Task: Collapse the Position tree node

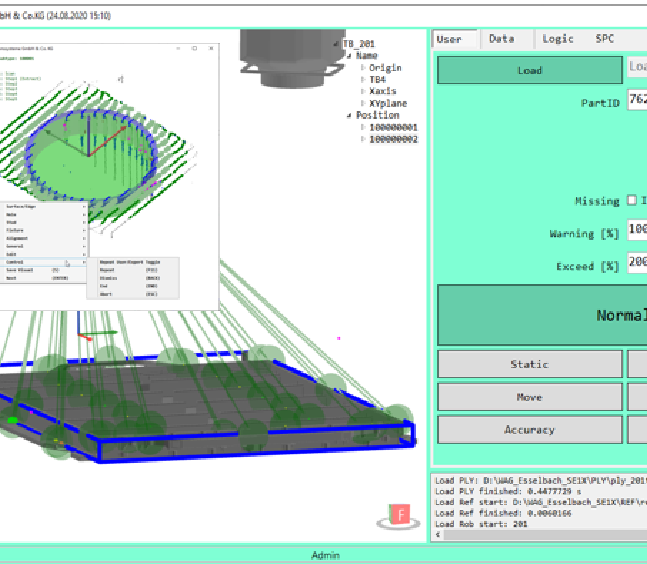Action: 349,115
